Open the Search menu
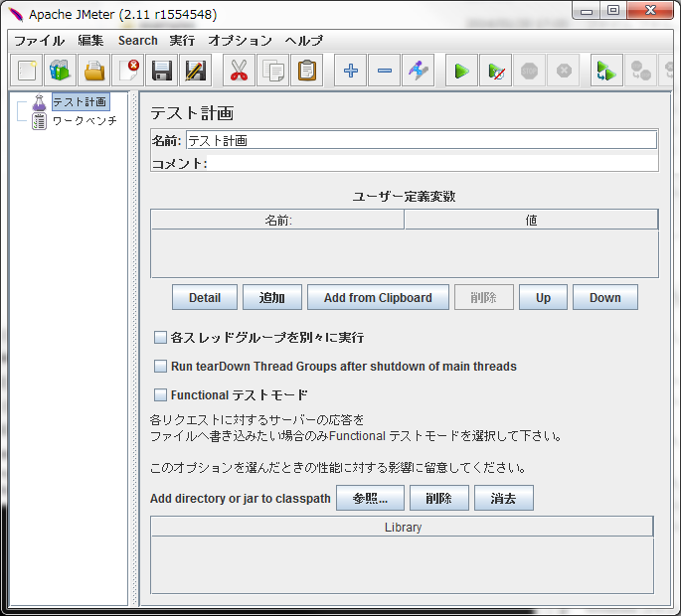The image size is (681, 616). click(138, 41)
